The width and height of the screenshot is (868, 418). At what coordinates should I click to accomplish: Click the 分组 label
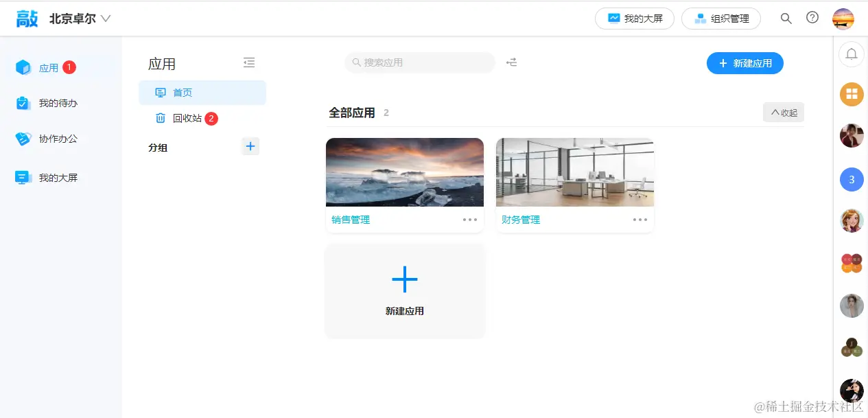tap(158, 148)
